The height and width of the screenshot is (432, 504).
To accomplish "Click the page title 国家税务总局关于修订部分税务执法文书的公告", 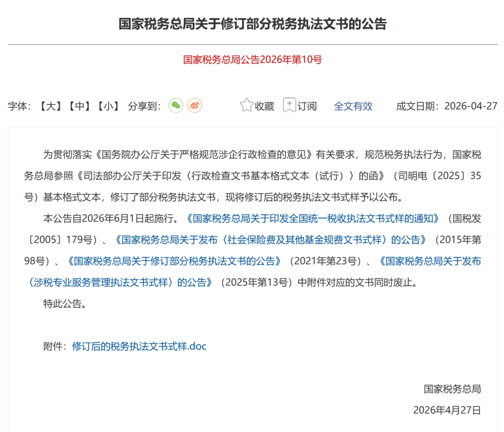I will coord(252,24).
